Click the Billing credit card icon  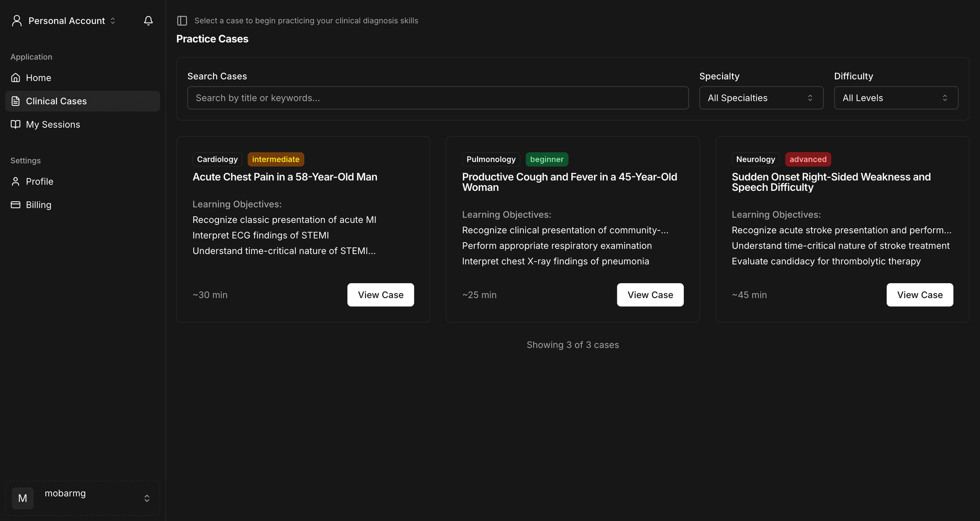tap(16, 205)
